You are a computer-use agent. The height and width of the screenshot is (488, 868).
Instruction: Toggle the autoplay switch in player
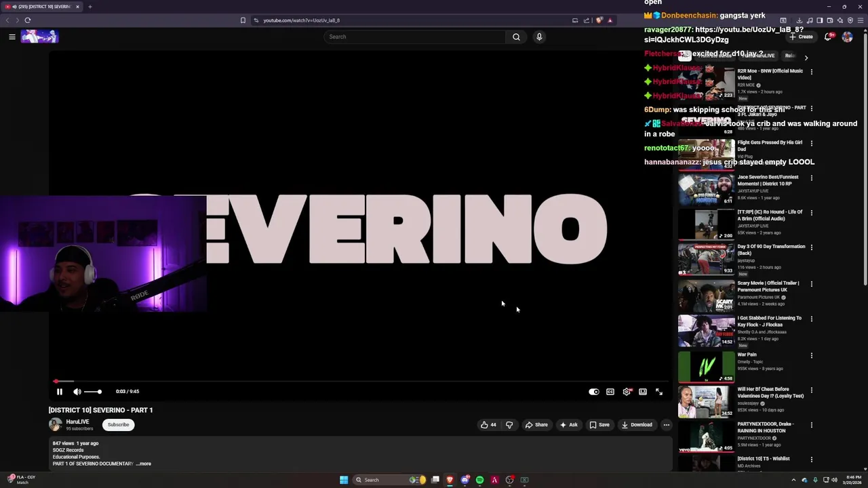[x=594, y=392]
